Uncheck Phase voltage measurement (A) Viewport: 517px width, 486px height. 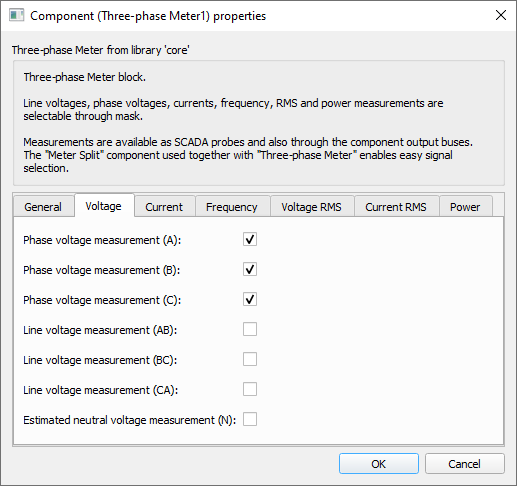click(x=250, y=239)
